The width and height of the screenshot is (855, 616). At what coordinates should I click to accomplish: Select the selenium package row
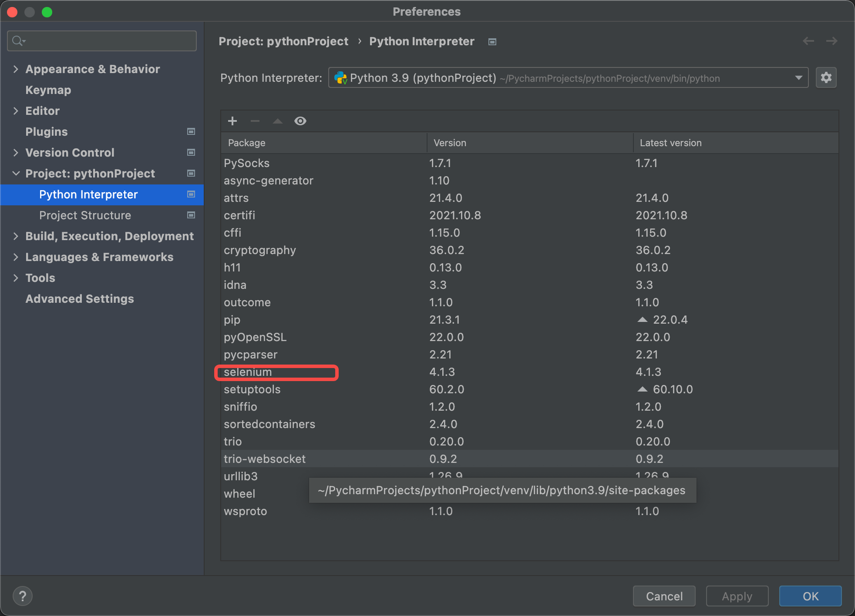tap(248, 372)
